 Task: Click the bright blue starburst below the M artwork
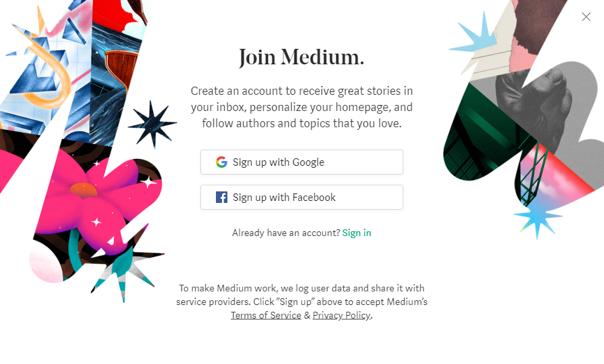click(537, 218)
